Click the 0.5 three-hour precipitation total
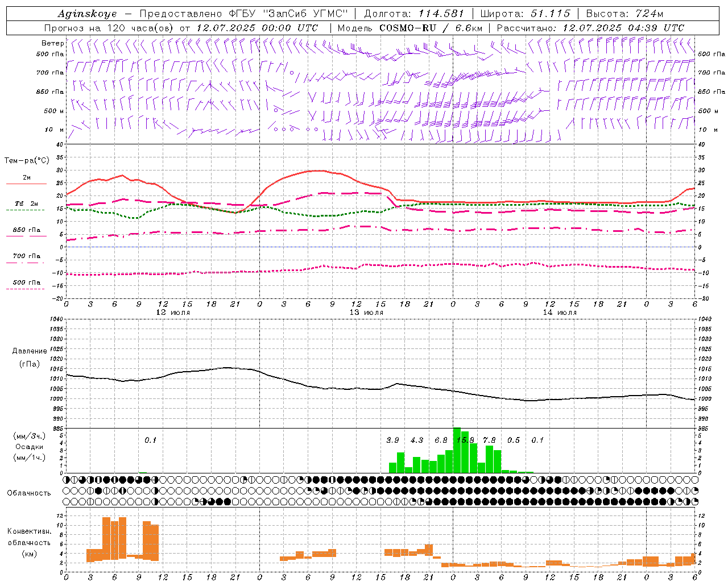The height and width of the screenshot is (582, 728). click(x=514, y=440)
